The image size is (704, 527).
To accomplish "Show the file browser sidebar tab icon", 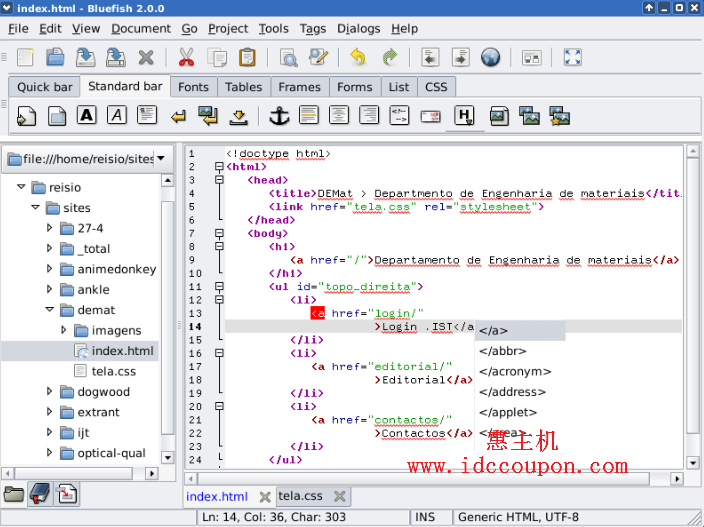I will point(13,494).
